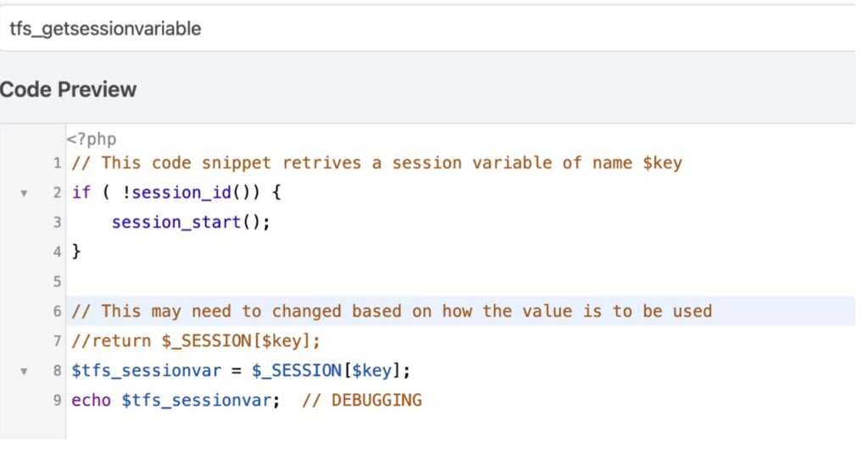This screenshot has height=454, width=868.
Task: Click the closing brace on line 4
Action: (x=77, y=252)
